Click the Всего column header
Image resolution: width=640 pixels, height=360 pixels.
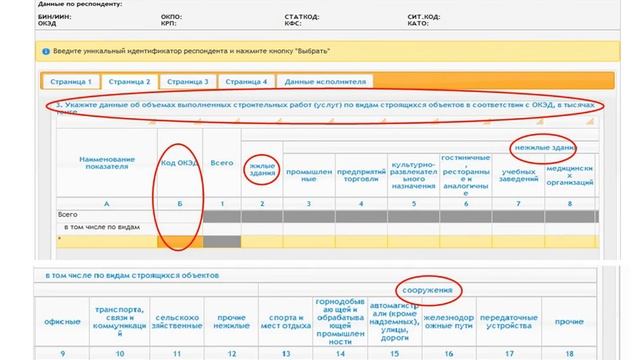(222, 163)
